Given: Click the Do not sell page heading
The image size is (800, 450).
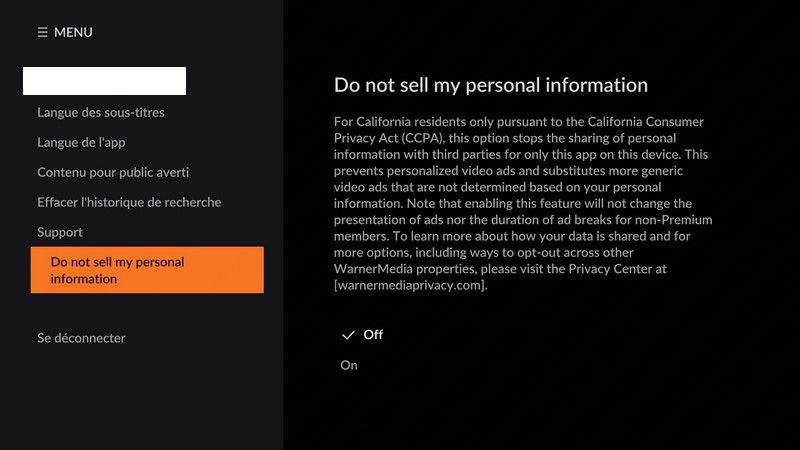Looking at the screenshot, I should coord(490,84).
